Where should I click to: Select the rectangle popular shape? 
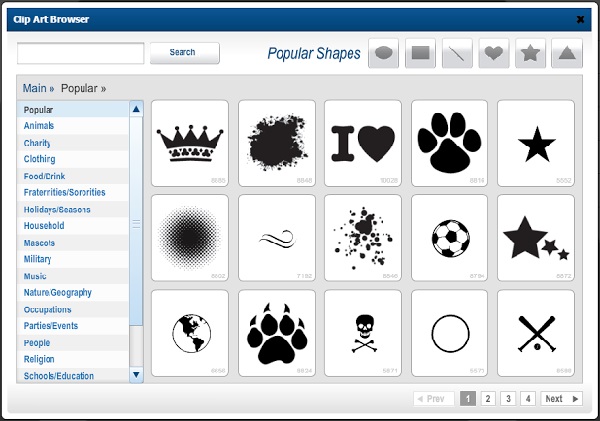421,53
